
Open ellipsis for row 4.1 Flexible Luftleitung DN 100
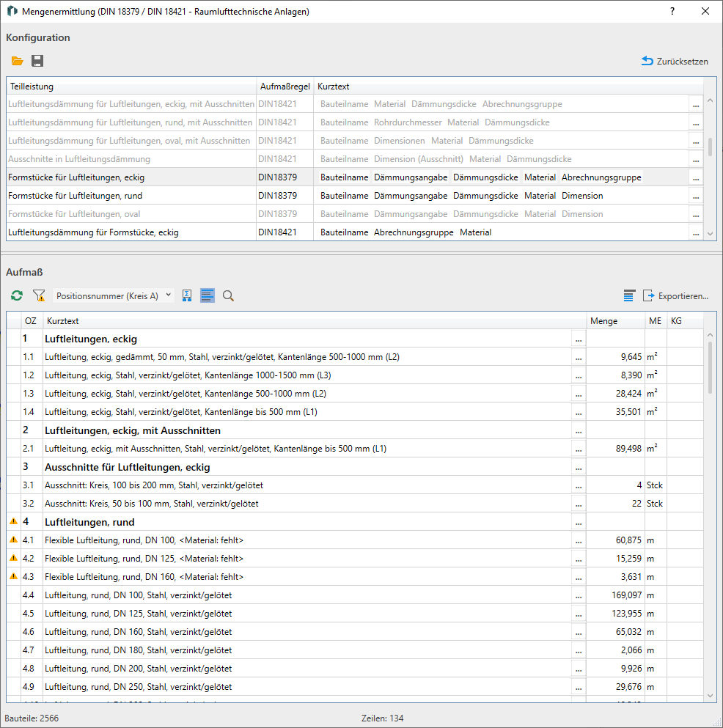click(x=579, y=540)
